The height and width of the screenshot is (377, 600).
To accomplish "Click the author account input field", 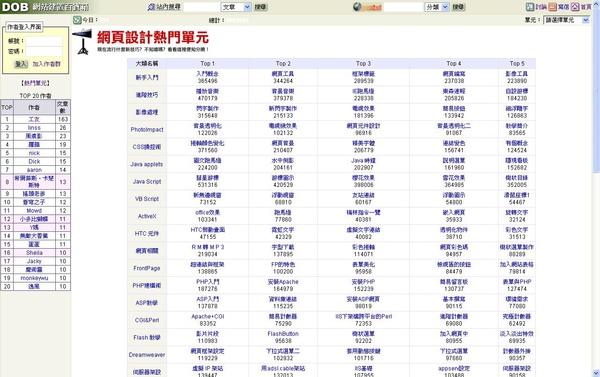I will 44,41.
